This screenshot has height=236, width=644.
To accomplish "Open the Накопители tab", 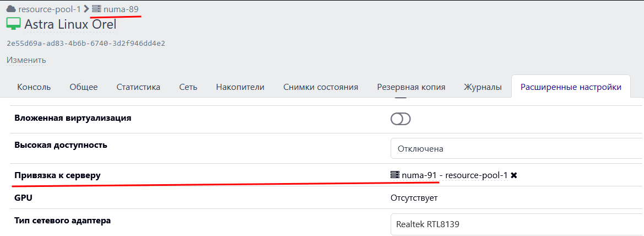I will [x=240, y=87].
